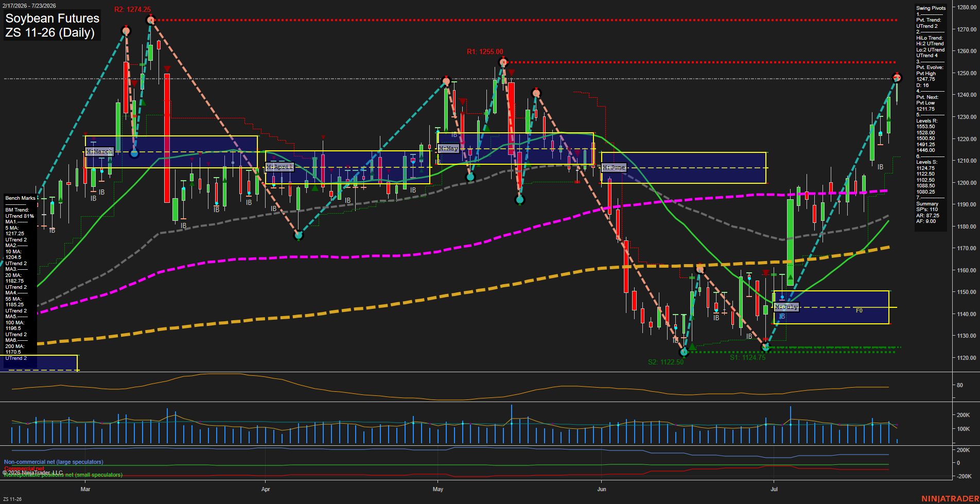
Task: Click the S2: 1122.50 support label
Action: point(666,362)
